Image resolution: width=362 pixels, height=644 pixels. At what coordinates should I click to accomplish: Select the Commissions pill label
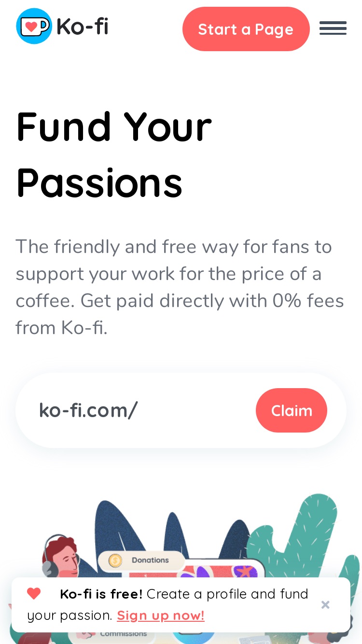(x=124, y=633)
